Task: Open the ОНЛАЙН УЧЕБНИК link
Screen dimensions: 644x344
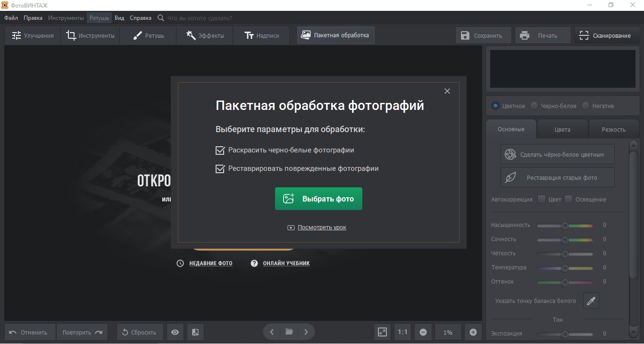Action: (286, 263)
